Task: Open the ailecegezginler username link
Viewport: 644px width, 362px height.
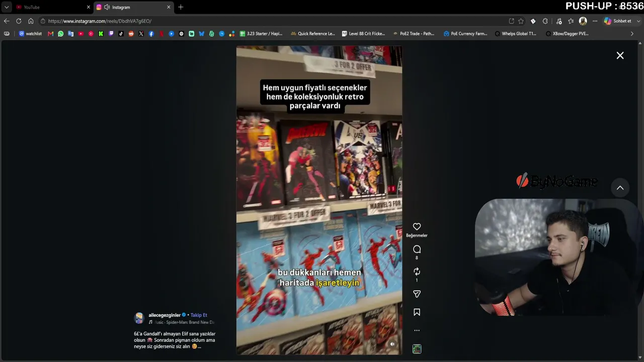Action: pos(165,315)
